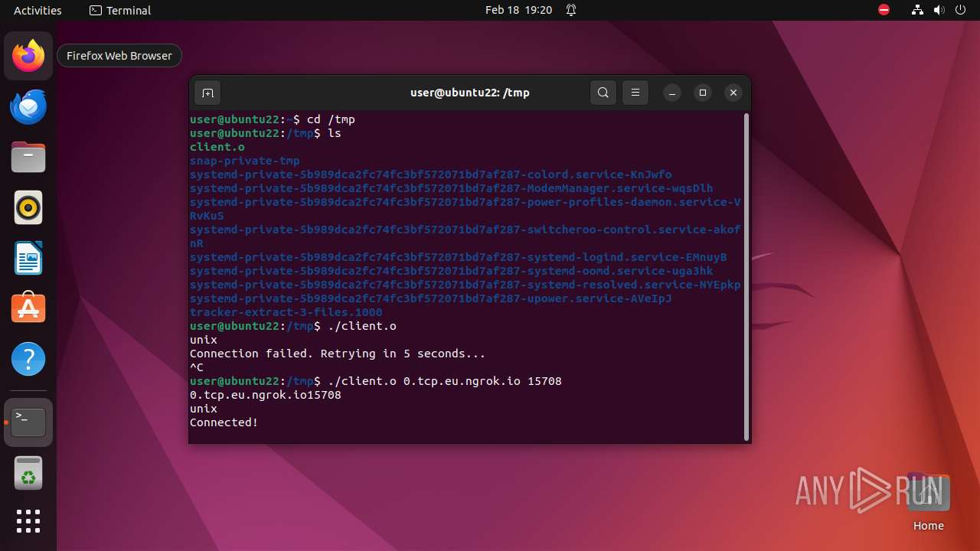
Task: Click the network status tray icon
Action: (x=918, y=10)
